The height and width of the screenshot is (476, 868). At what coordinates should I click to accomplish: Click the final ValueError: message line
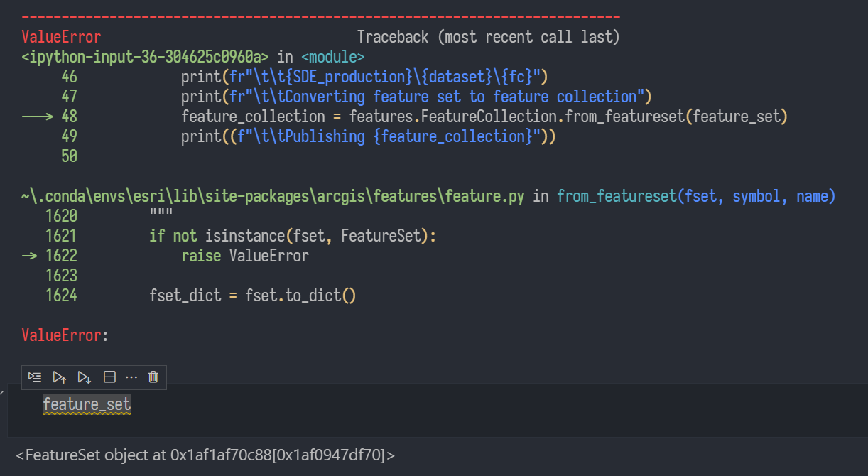64,335
